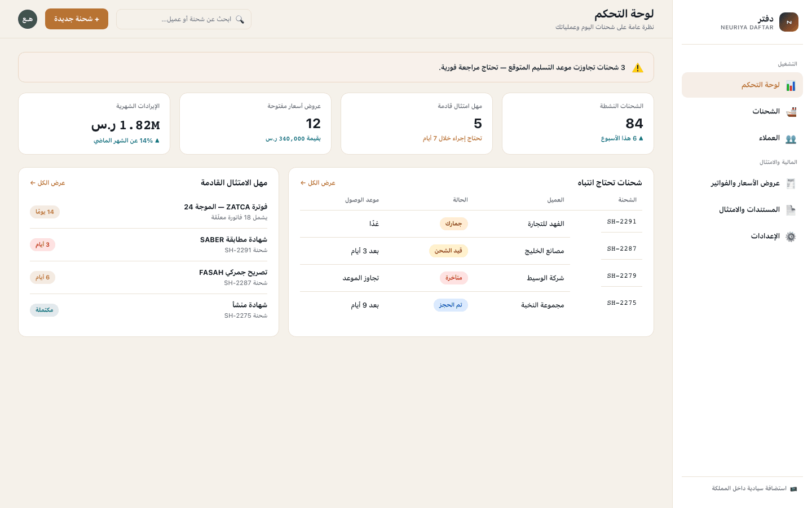
Task: Open the شهادة مطابقة SABER deadline
Action: (x=149, y=244)
